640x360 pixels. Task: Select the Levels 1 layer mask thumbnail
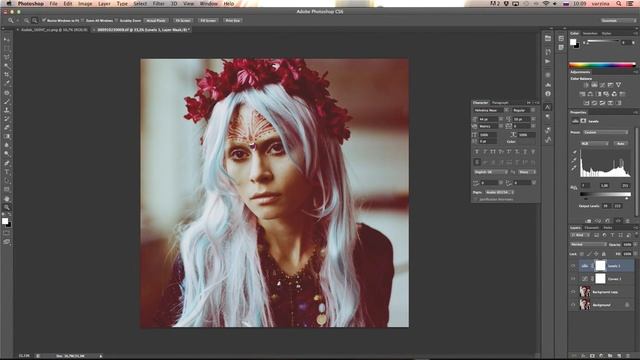click(600, 266)
